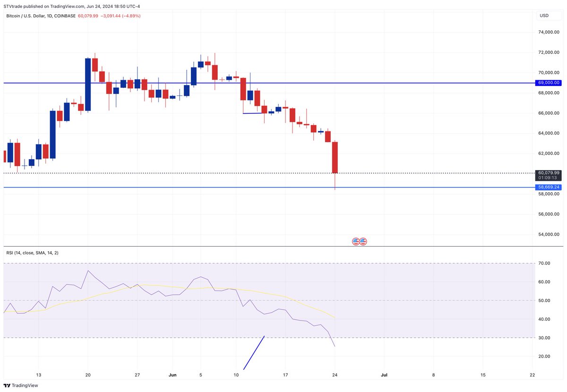
Task: Click the 70,000.00 price axis label
Action: [549, 73]
